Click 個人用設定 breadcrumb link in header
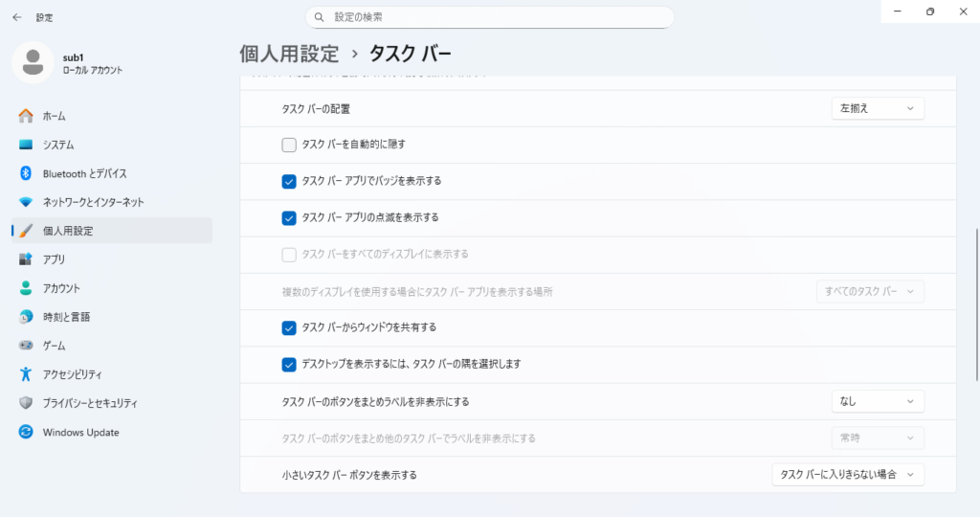The height and width of the screenshot is (517, 980). click(x=288, y=53)
